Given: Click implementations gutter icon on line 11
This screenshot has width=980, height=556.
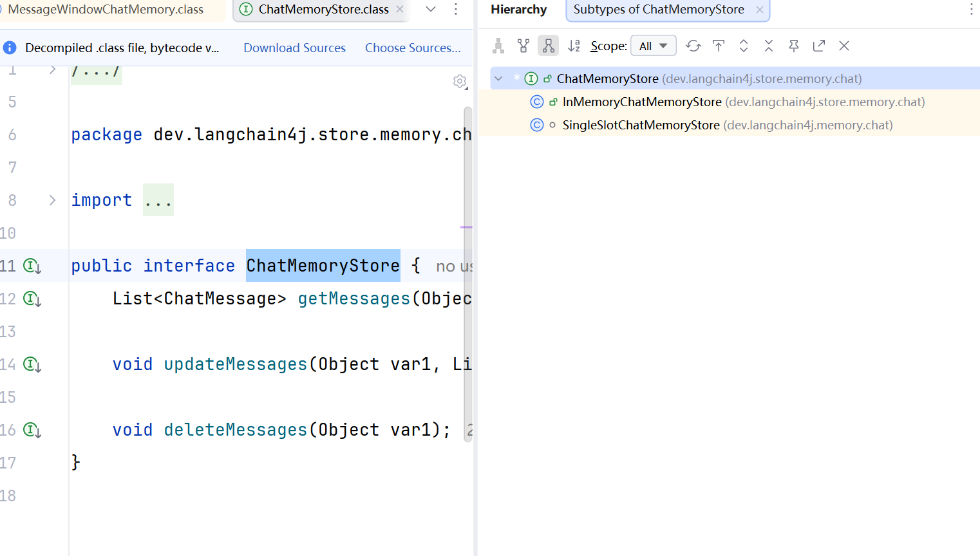Looking at the screenshot, I should 32,266.
